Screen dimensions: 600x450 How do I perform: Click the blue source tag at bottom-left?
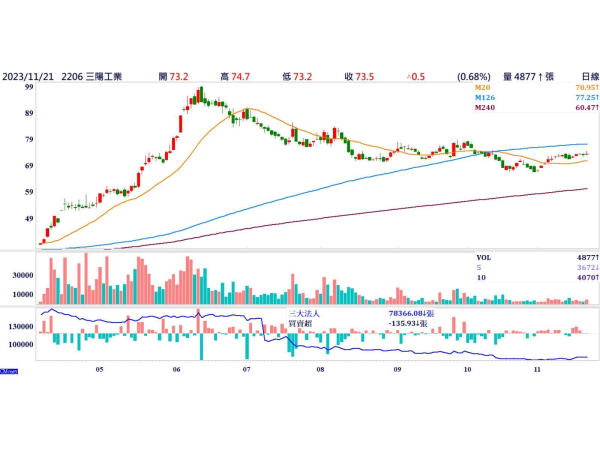(x=9, y=371)
